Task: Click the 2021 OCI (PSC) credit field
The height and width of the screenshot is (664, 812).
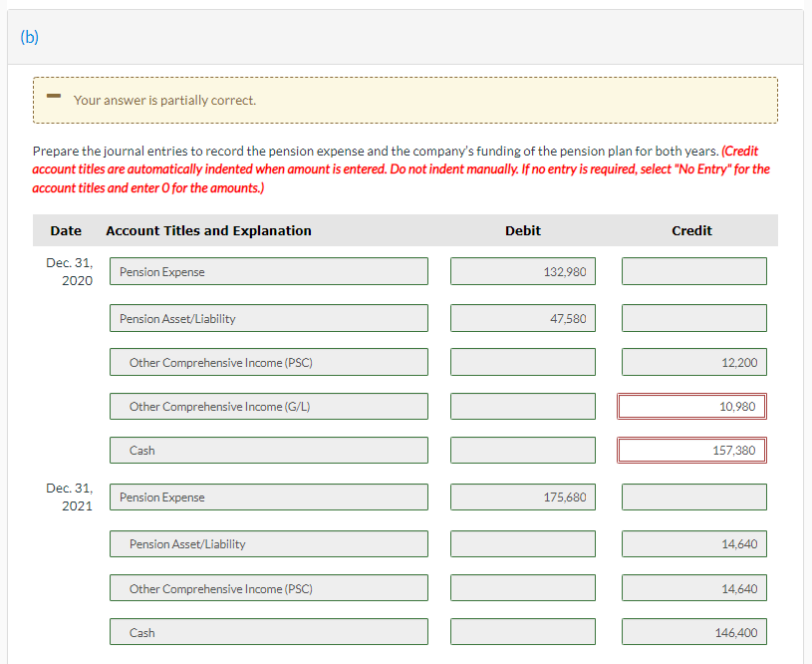Action: coord(693,588)
